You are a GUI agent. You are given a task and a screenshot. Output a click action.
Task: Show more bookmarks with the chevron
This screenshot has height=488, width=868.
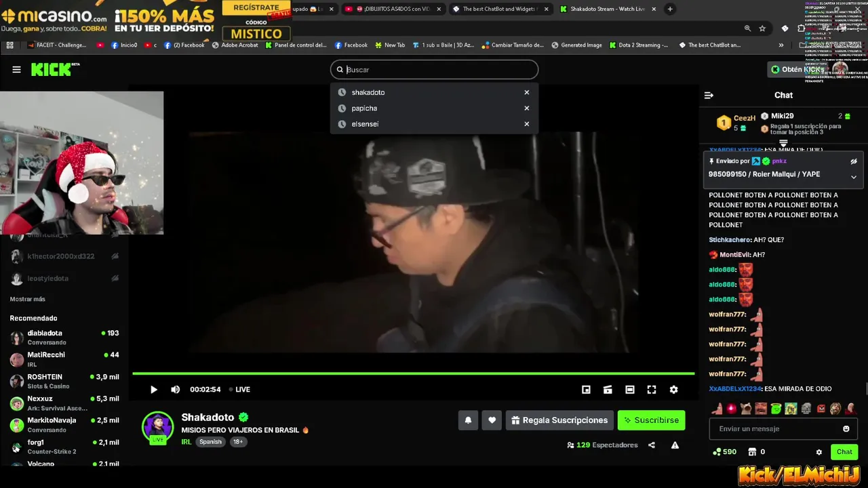pos(781,45)
